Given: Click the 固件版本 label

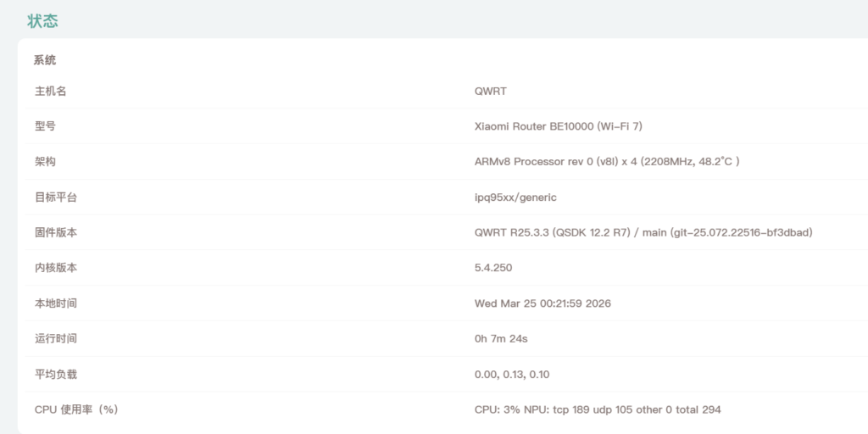Looking at the screenshot, I should coord(55,232).
